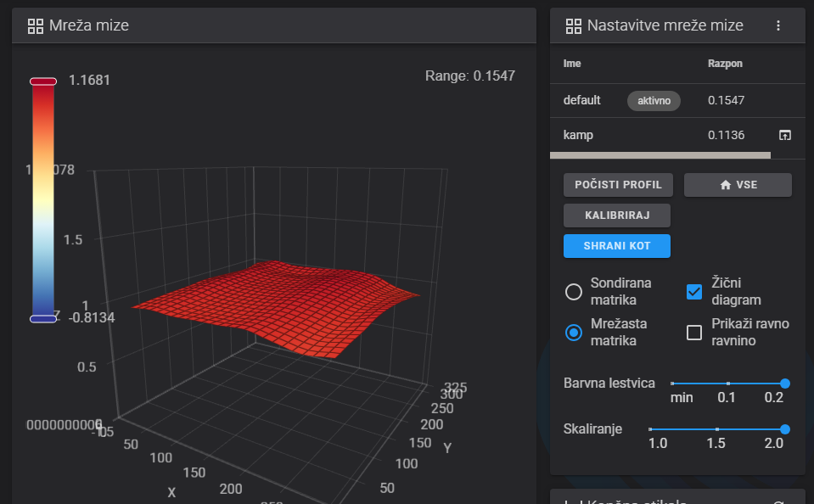
Task: Click the grid icon beside Mreža mize title
Action: (36, 26)
